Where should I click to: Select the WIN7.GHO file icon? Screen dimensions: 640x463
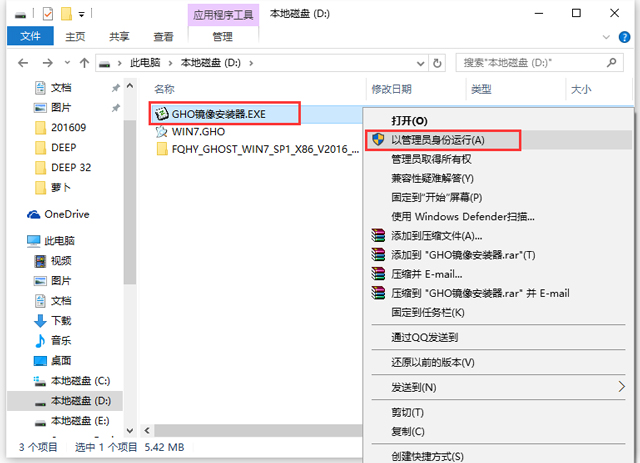point(162,131)
